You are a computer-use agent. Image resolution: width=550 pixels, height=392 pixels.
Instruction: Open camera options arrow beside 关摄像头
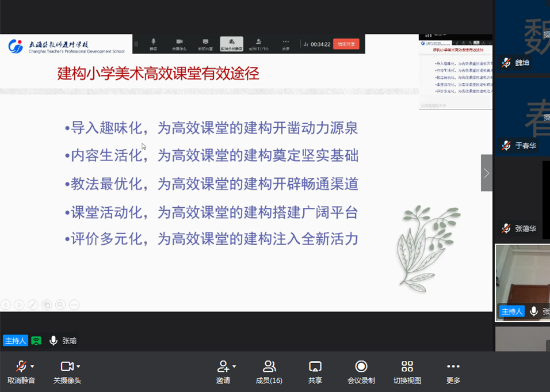click(x=78, y=366)
